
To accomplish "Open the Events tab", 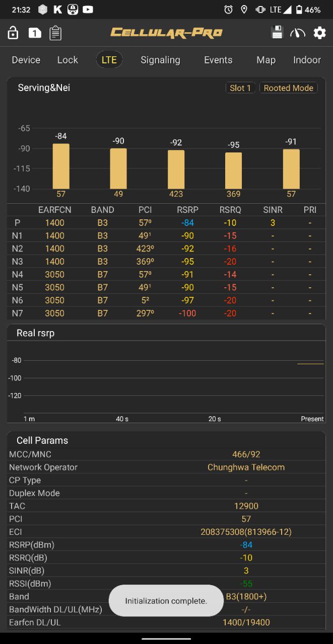I will point(218,60).
